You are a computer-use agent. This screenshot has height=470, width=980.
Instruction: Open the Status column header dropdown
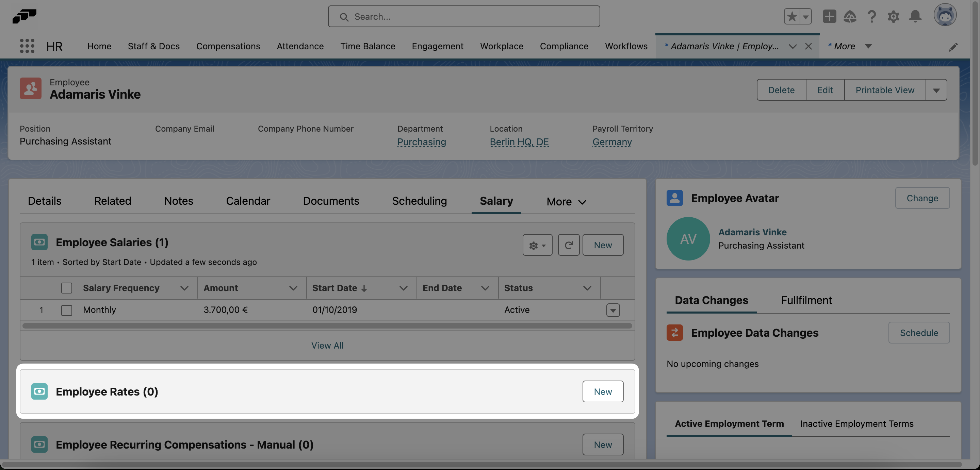click(x=587, y=288)
